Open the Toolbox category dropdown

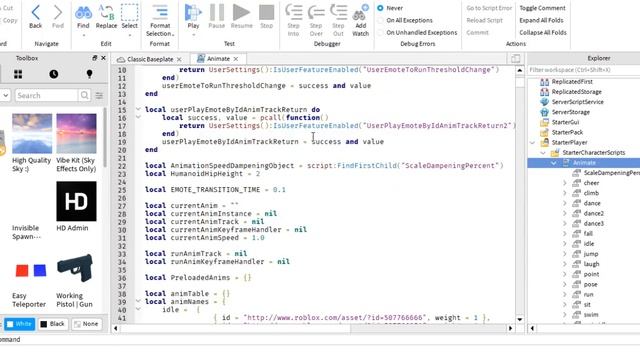point(5,96)
